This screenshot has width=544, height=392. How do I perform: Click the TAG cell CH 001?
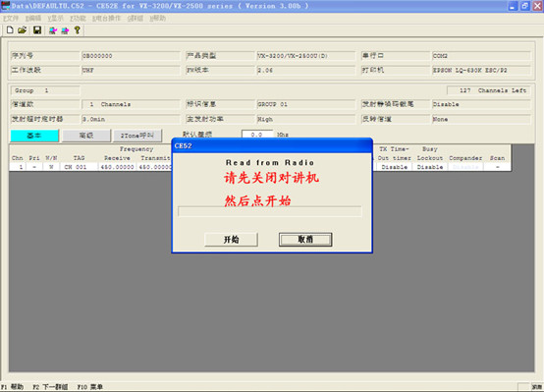(80, 167)
